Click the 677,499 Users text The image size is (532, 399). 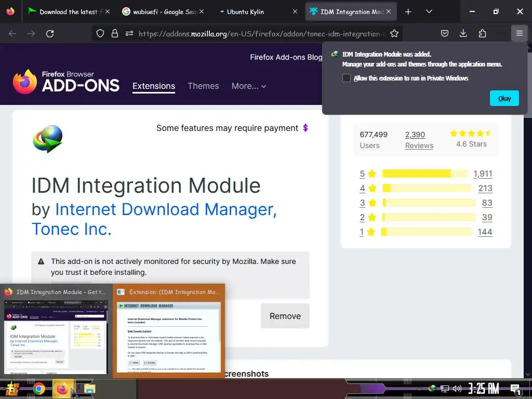point(373,140)
